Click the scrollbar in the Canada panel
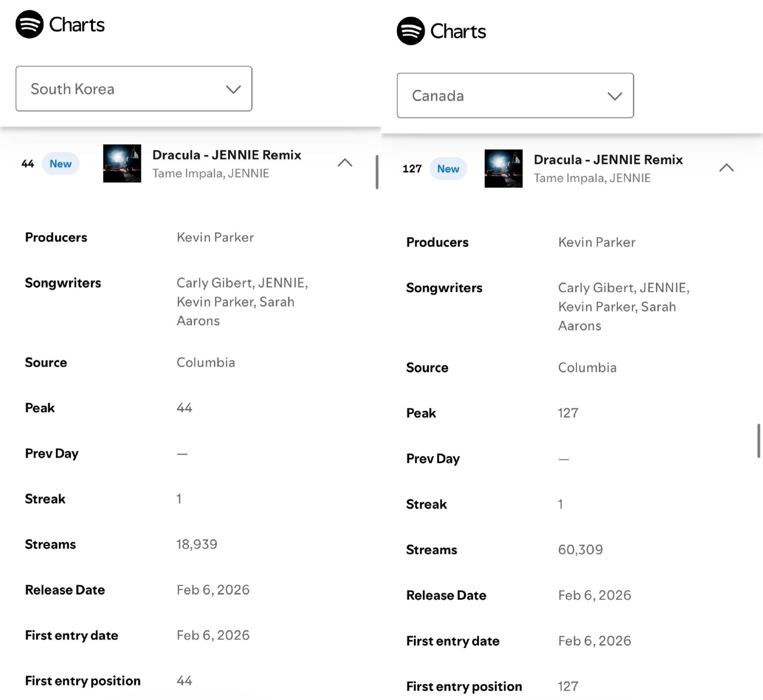The width and height of the screenshot is (763, 700). 758,440
